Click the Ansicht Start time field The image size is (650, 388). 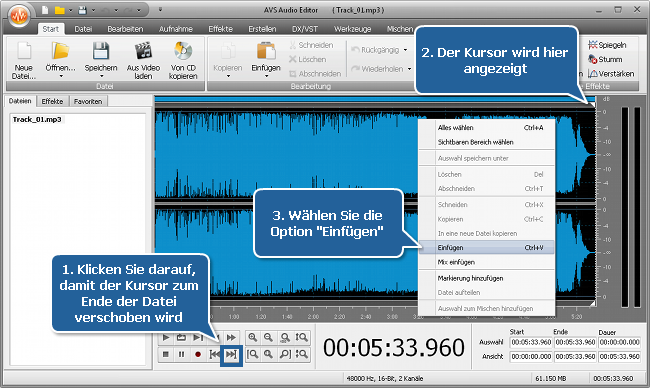pyautogui.click(x=531, y=356)
